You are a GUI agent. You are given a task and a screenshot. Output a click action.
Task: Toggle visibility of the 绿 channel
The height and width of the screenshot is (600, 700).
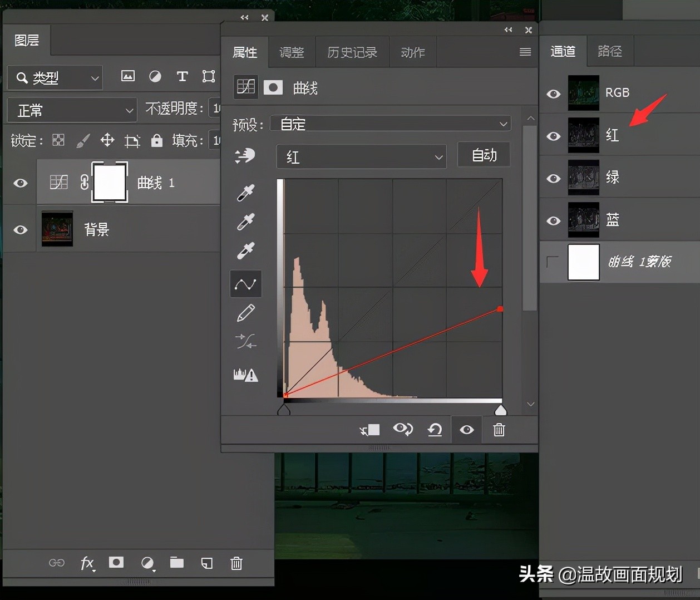pos(553,178)
